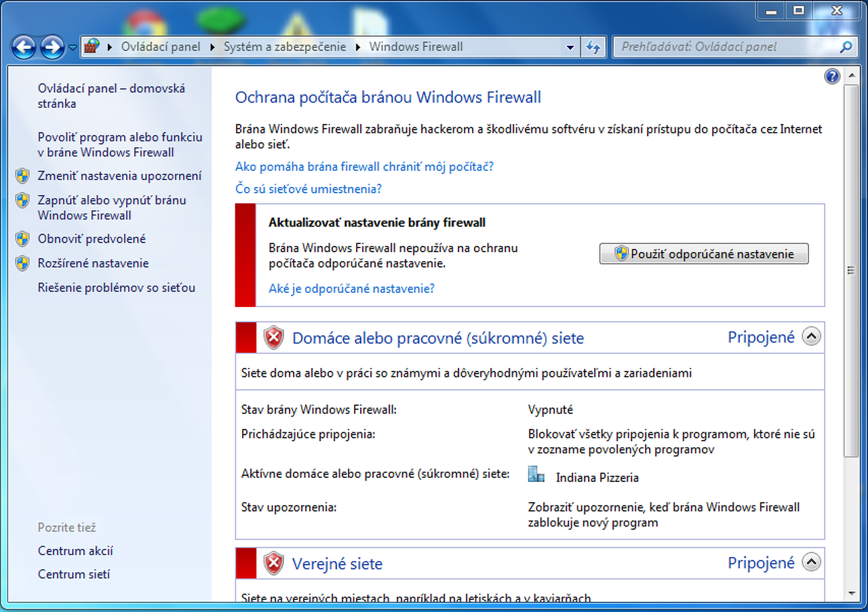Click the shield icon beside Obnoviť predvolené
Screen dimensions: 868x612
click(x=22, y=239)
